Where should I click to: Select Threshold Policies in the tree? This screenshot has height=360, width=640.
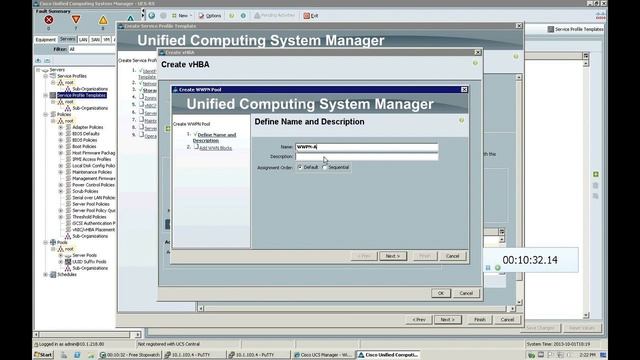point(89,217)
